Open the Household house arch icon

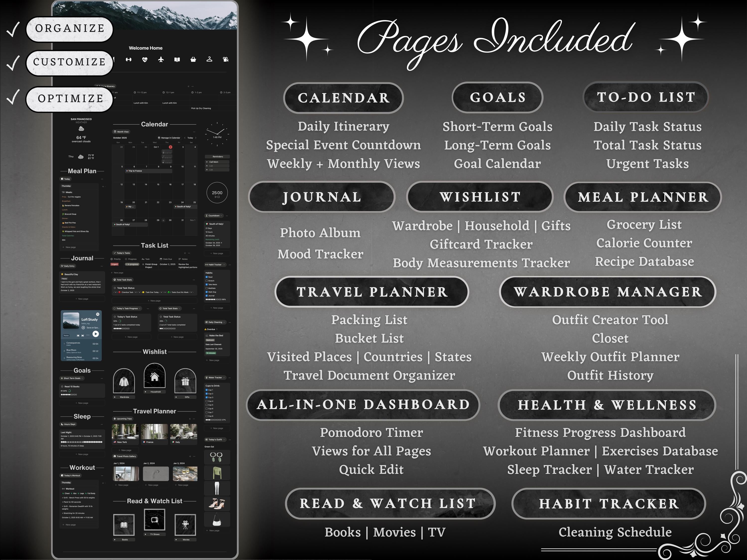155,376
